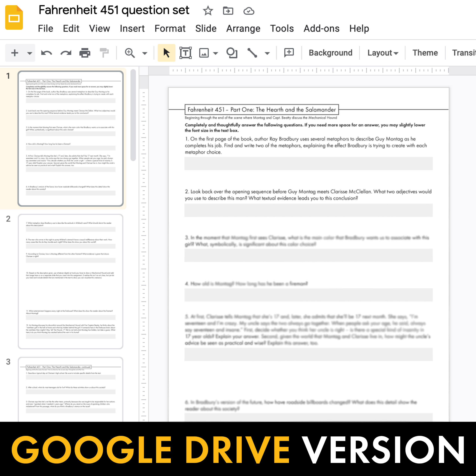Open the View menu

point(99,29)
